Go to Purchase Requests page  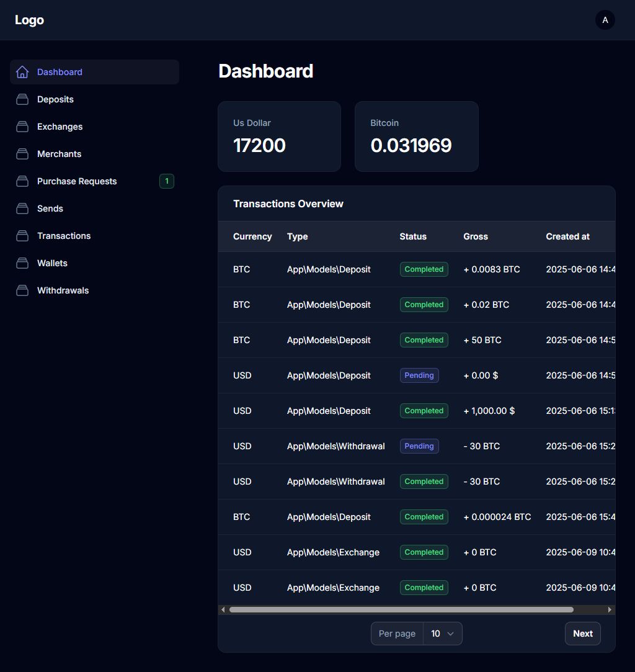coord(77,181)
